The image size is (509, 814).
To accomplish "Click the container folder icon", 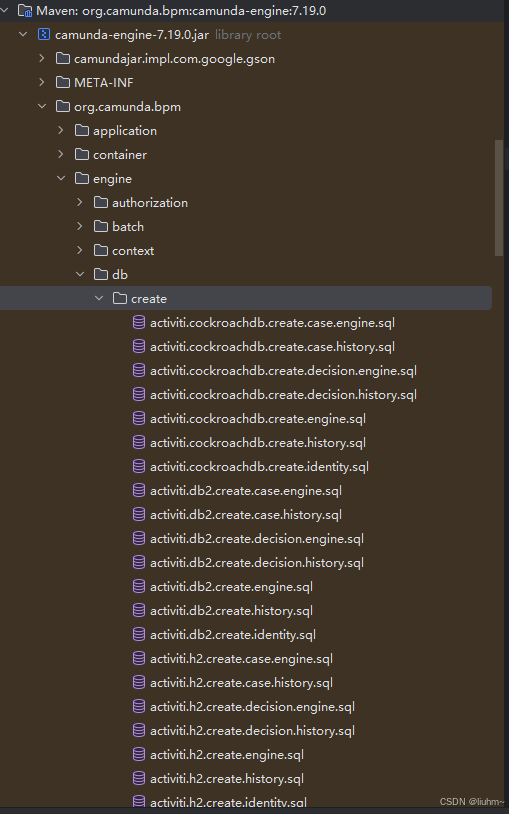I will click(82, 155).
